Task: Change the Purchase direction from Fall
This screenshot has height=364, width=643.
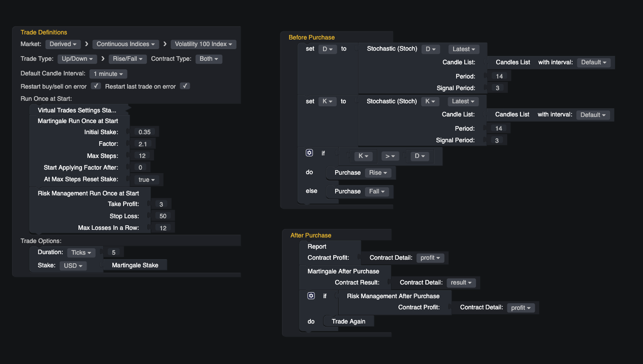Action: pos(376,191)
